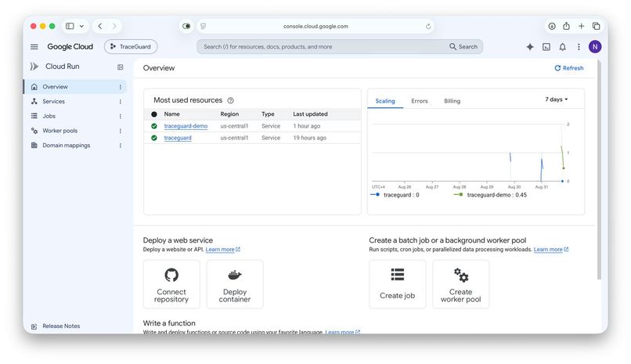The image size is (631, 364).
Task: Click the GitHub Connect repository card
Action: coord(171,284)
